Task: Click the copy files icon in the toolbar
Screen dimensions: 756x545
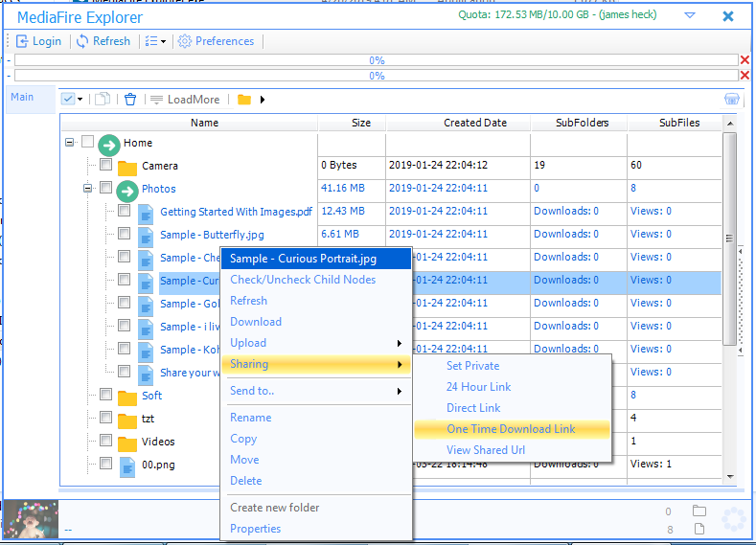Action: (103, 100)
